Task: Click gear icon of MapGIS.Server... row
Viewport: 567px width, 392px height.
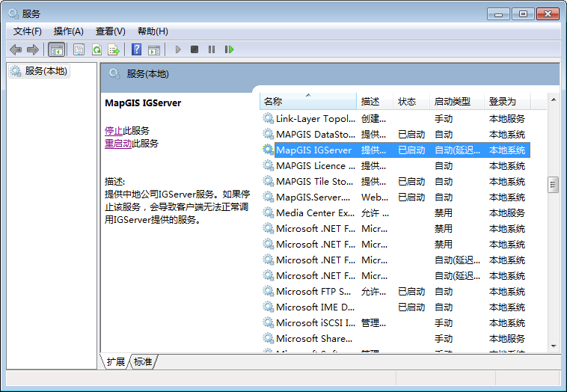Action: [268, 197]
